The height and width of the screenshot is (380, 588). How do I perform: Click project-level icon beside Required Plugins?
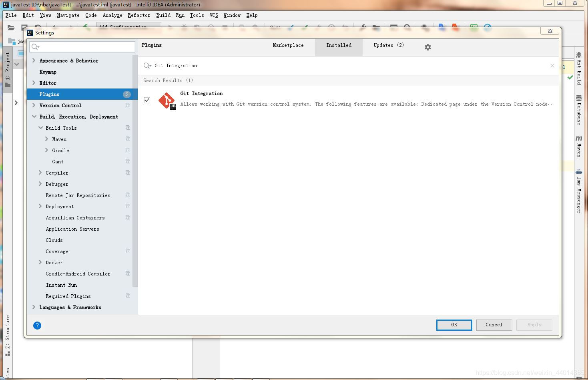coord(128,296)
